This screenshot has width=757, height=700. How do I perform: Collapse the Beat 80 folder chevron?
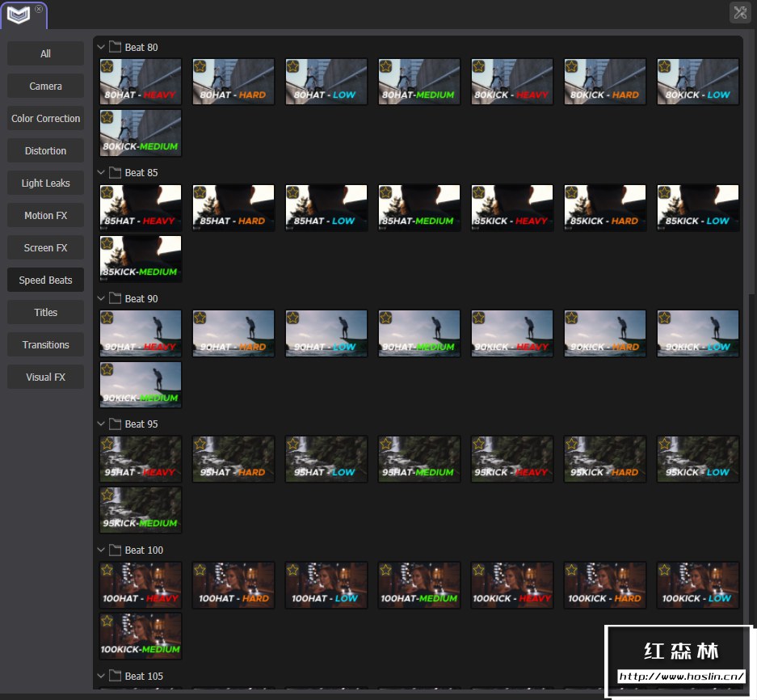(101, 47)
